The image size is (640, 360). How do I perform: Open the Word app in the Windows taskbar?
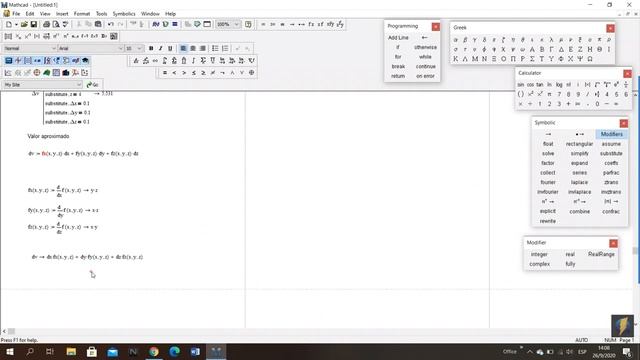(195, 351)
